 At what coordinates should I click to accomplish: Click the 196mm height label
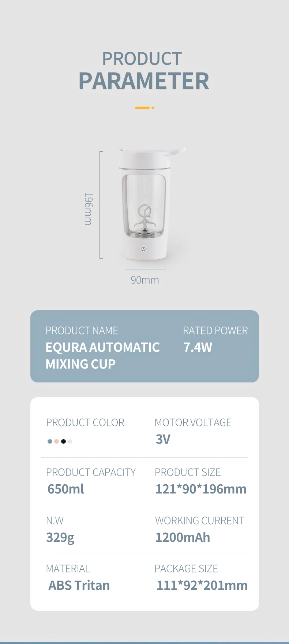tap(88, 209)
